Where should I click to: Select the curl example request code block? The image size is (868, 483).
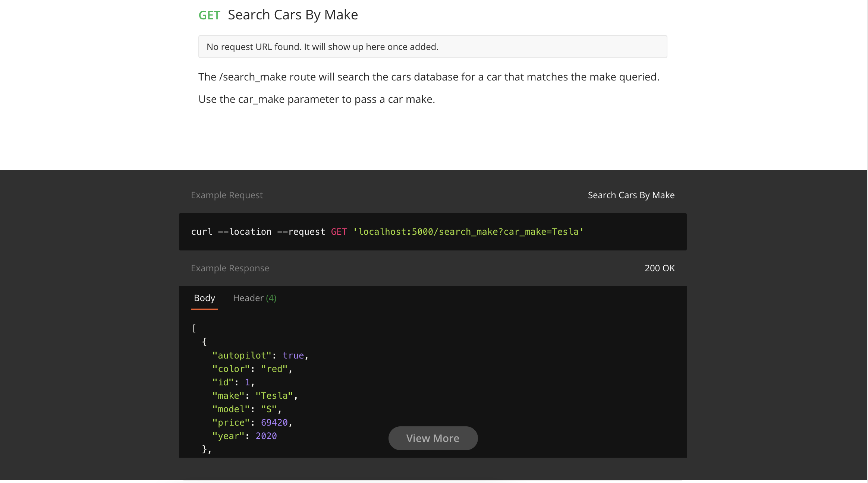point(387,231)
